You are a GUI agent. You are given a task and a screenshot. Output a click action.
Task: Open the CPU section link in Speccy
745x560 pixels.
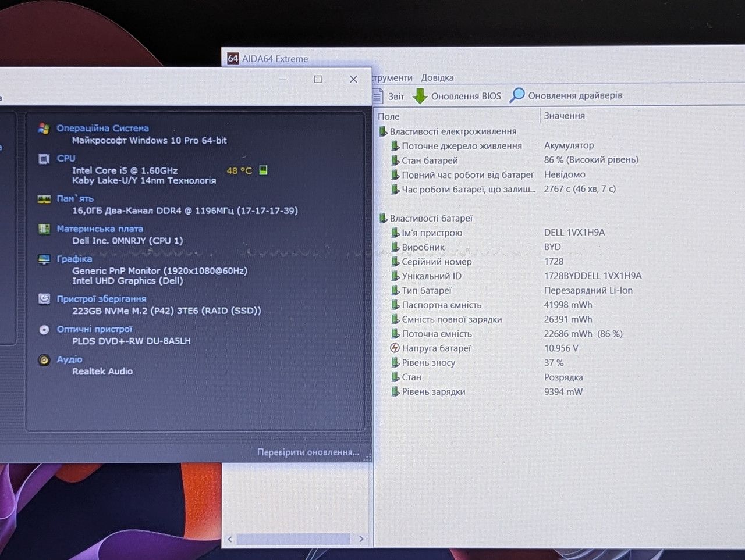pos(66,158)
